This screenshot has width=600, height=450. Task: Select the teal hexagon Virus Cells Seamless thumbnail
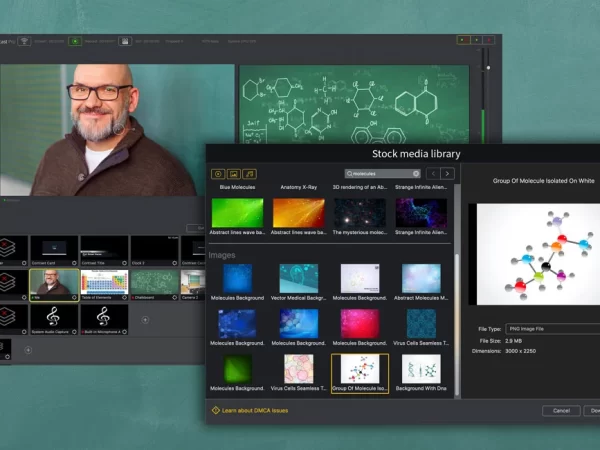click(x=421, y=324)
